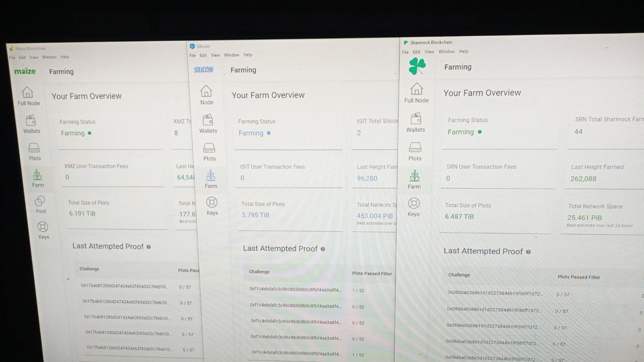This screenshot has width=644, height=362.
Task: Click Maize Blockchain window title
Action: pyautogui.click(x=31, y=49)
